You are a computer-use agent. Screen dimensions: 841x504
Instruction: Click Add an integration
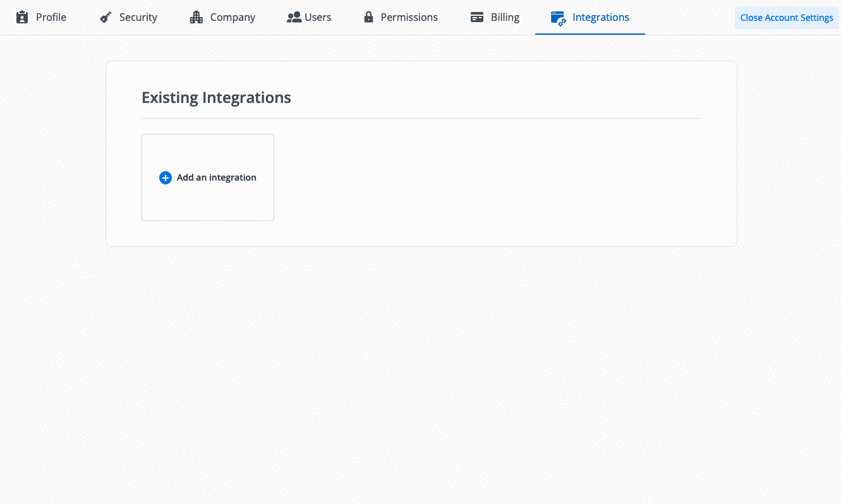(x=216, y=177)
